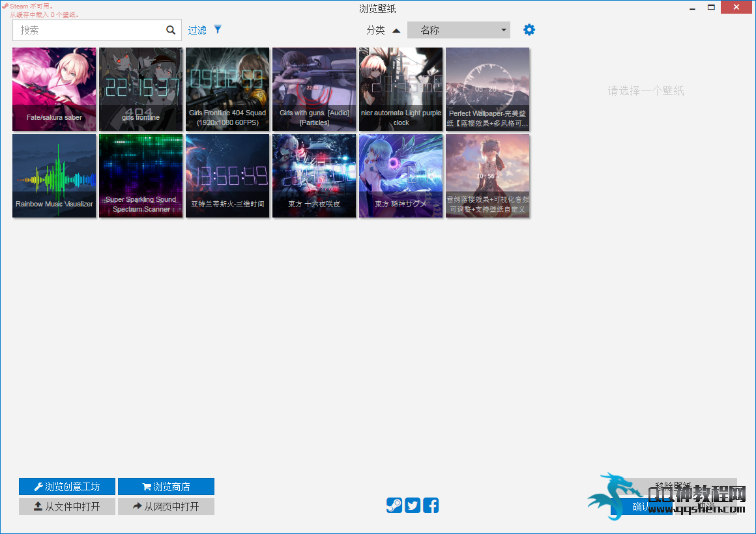This screenshot has height=534, width=756.
Task: Click the 浏览创意工坊 button
Action: (67, 486)
